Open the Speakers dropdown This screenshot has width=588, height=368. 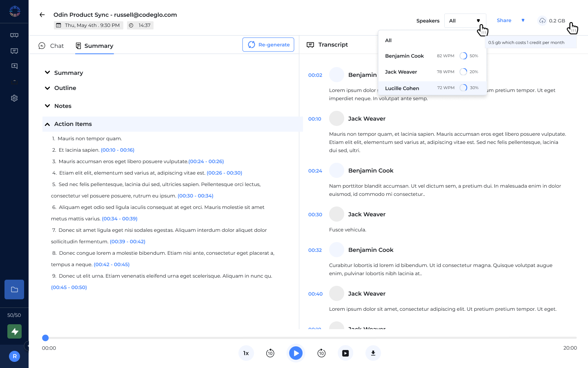[x=465, y=21]
